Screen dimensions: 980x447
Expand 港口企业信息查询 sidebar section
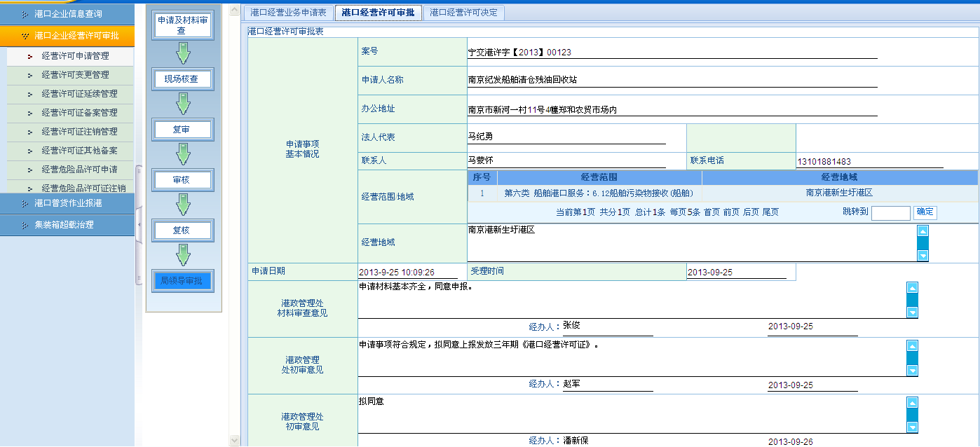point(67,13)
